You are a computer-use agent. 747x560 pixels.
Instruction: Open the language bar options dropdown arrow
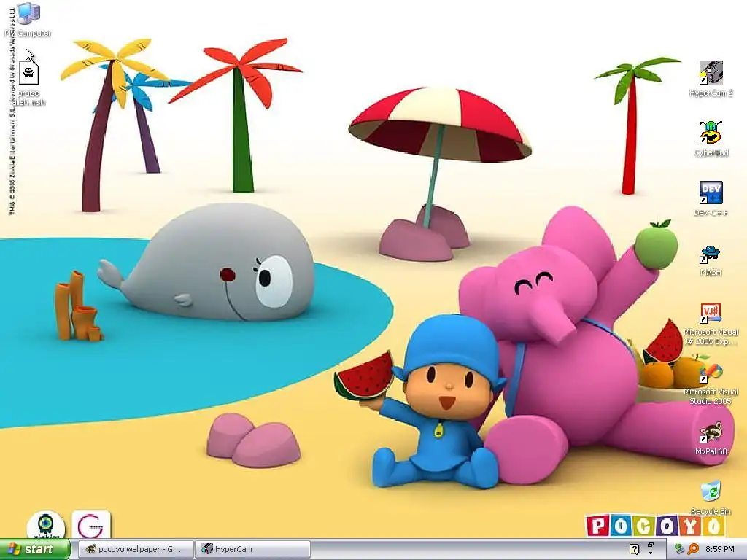651,554
